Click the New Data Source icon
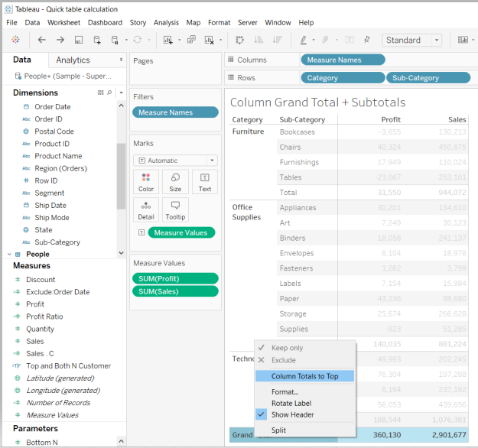Image resolution: width=478 pixels, height=448 pixels. (x=97, y=40)
